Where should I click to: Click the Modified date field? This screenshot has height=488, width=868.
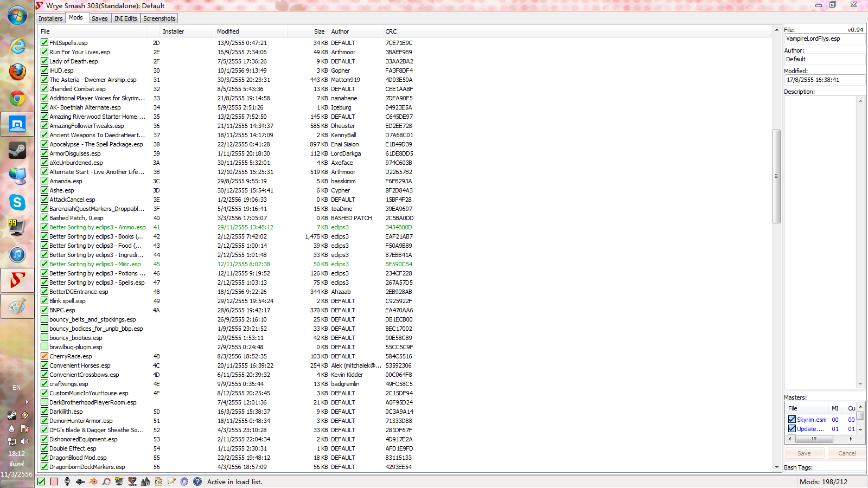point(825,80)
